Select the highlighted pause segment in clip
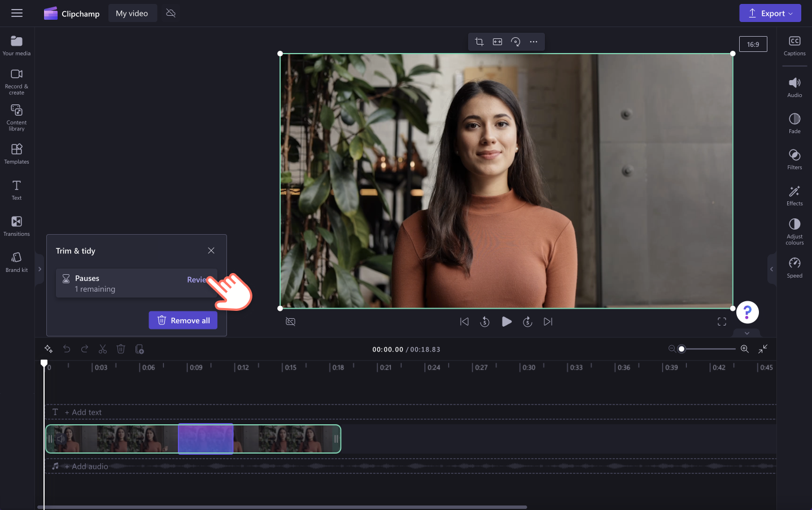The width and height of the screenshot is (812, 510). pyautogui.click(x=206, y=439)
